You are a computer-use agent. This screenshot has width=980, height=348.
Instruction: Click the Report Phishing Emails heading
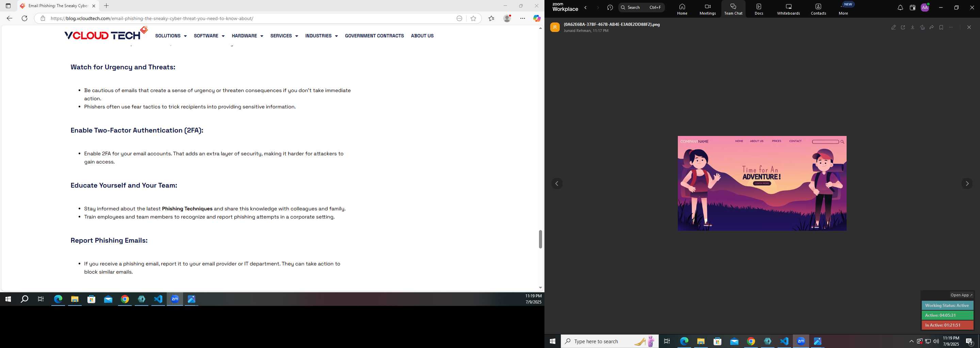point(109,240)
